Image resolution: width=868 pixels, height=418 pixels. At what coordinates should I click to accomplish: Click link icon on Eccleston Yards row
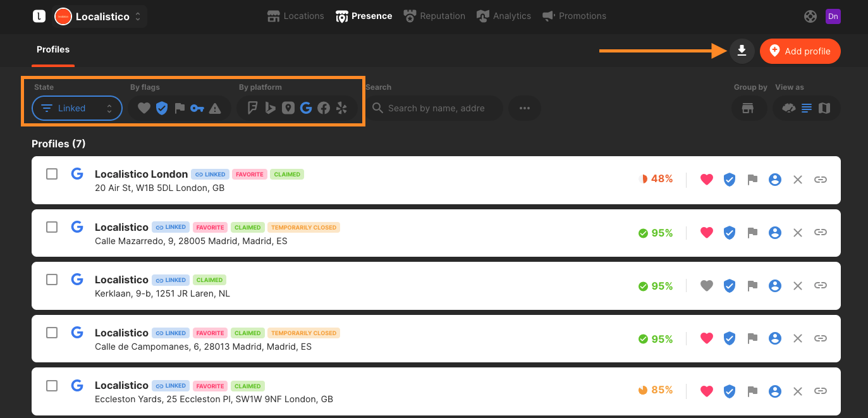821,391
